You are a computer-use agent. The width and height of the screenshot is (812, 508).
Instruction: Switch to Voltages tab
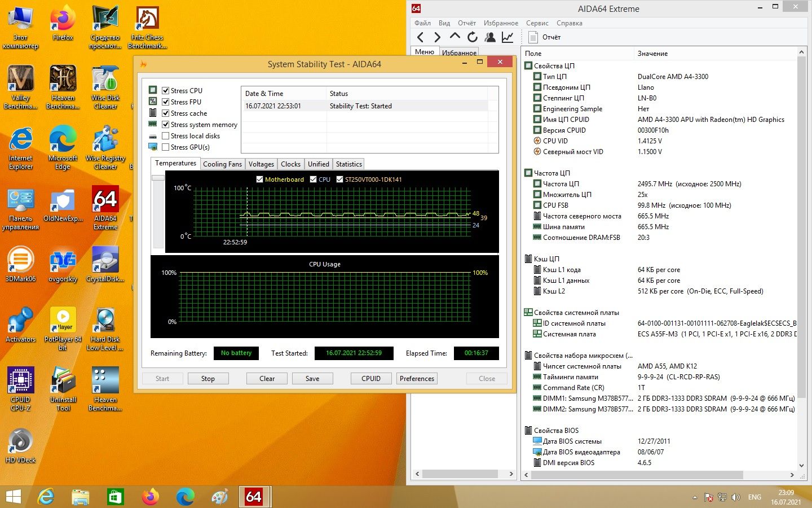click(x=261, y=164)
